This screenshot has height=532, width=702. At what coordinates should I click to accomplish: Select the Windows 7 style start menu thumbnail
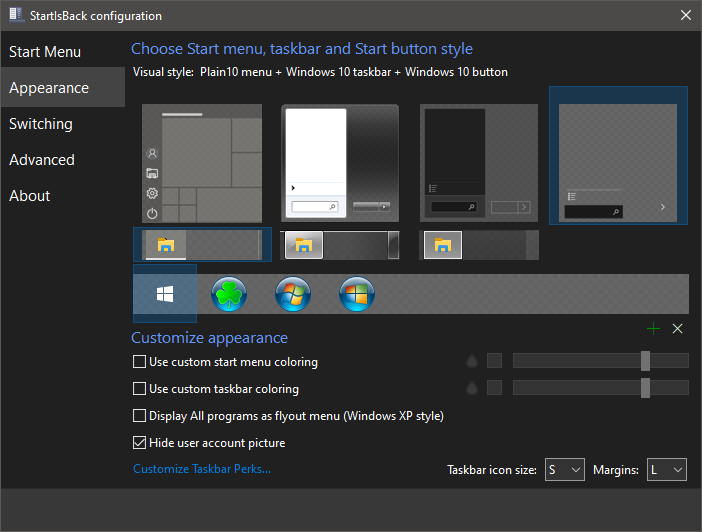point(340,163)
